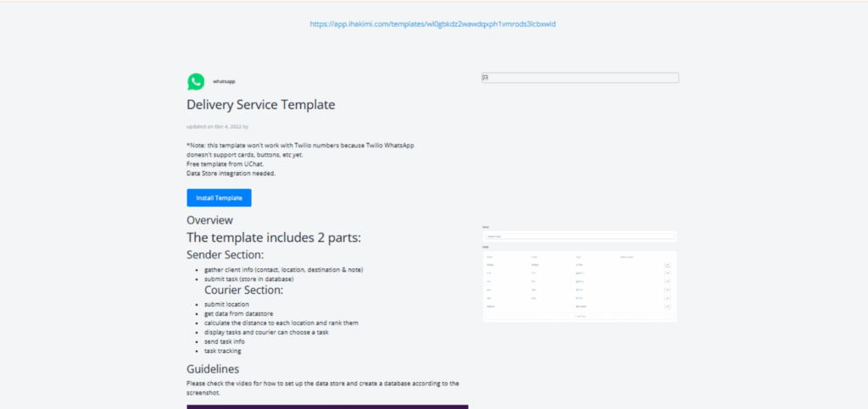Click edit icon in the distance row
The height and width of the screenshot is (409, 868).
point(667,307)
